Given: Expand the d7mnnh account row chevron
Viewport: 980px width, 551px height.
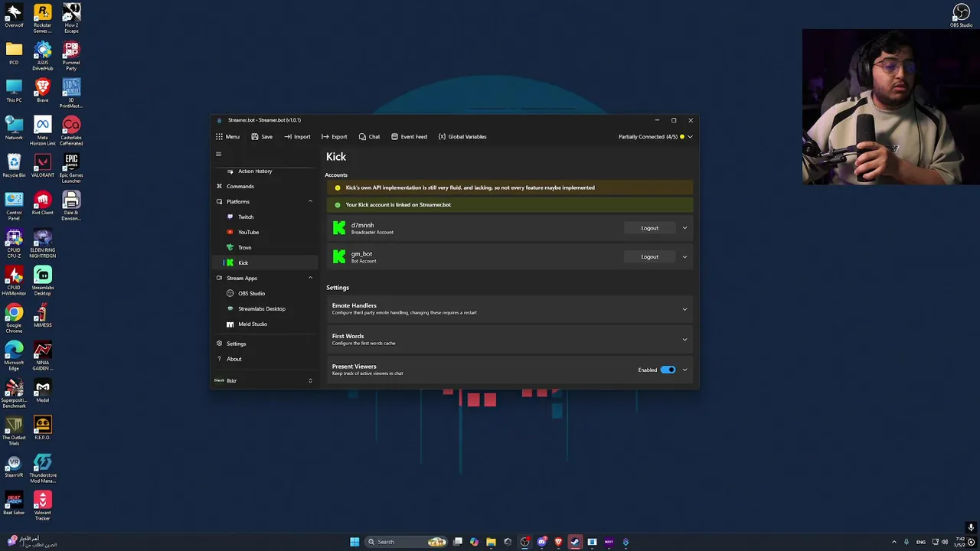Looking at the screenshot, I should tap(684, 228).
